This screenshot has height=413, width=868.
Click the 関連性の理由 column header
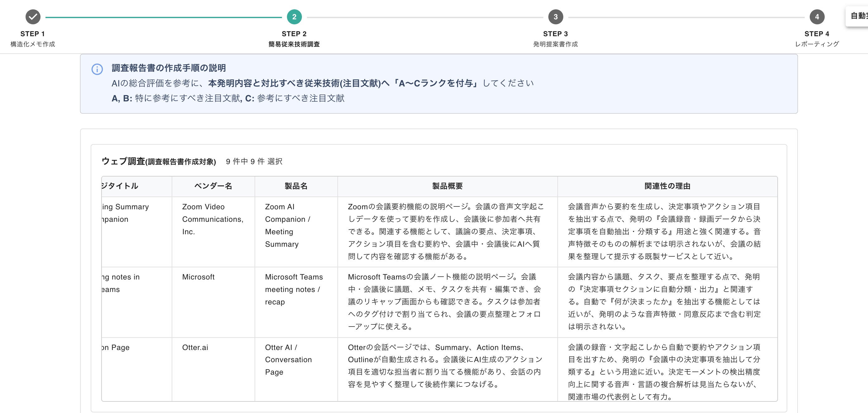667,186
